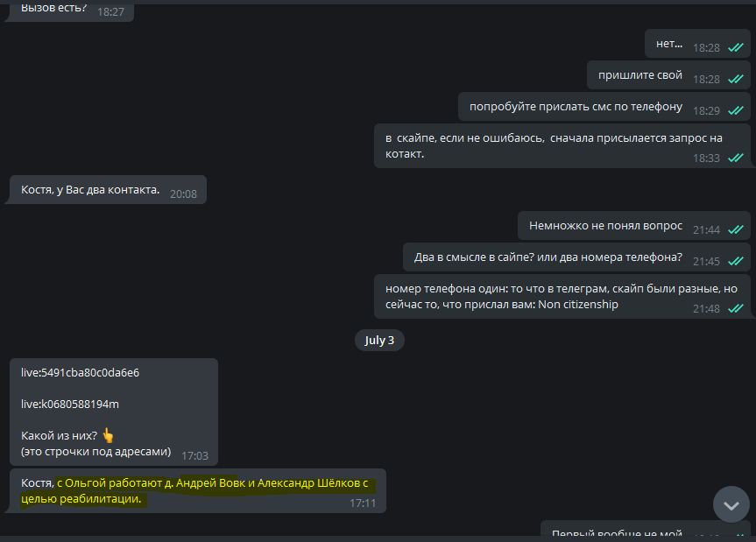Click the partially visible 'Первый вообще не мой' message
The image size is (756, 542).
(645, 530)
